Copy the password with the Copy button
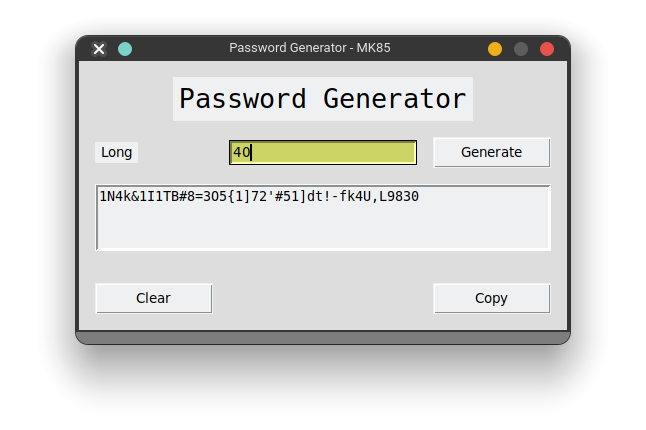The image size is (646, 430). (492, 298)
